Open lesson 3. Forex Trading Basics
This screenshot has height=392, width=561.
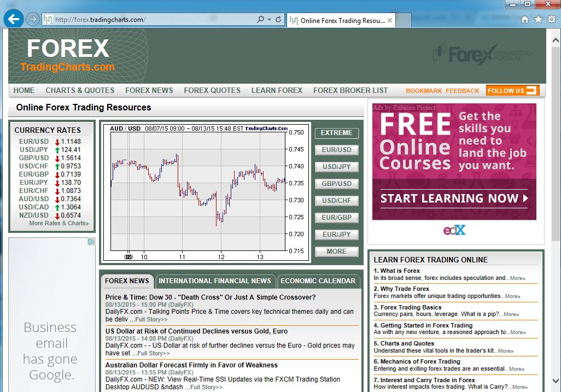[407, 307]
